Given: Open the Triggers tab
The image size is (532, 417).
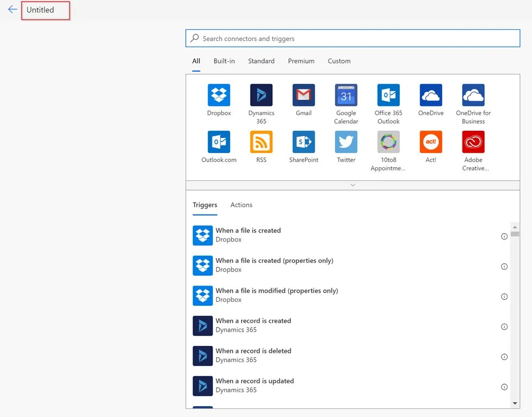Looking at the screenshot, I should pos(205,205).
